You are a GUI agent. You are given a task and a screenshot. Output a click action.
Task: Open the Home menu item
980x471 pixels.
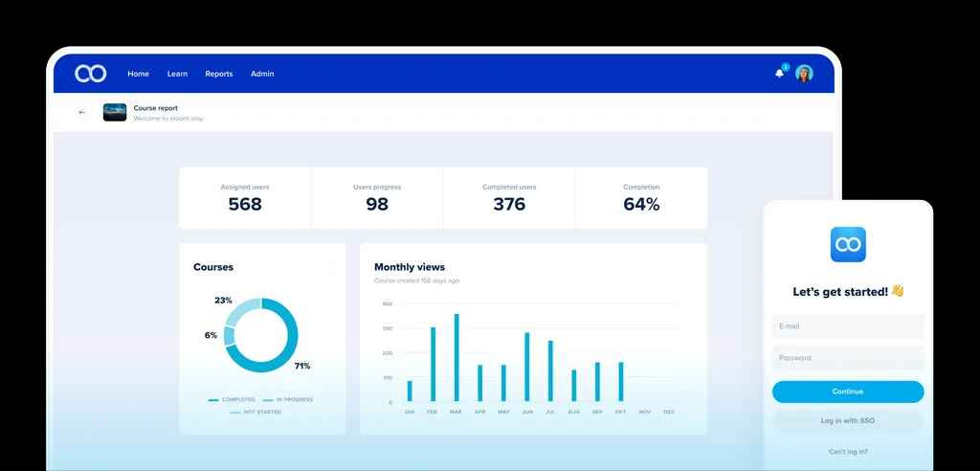[x=138, y=74]
